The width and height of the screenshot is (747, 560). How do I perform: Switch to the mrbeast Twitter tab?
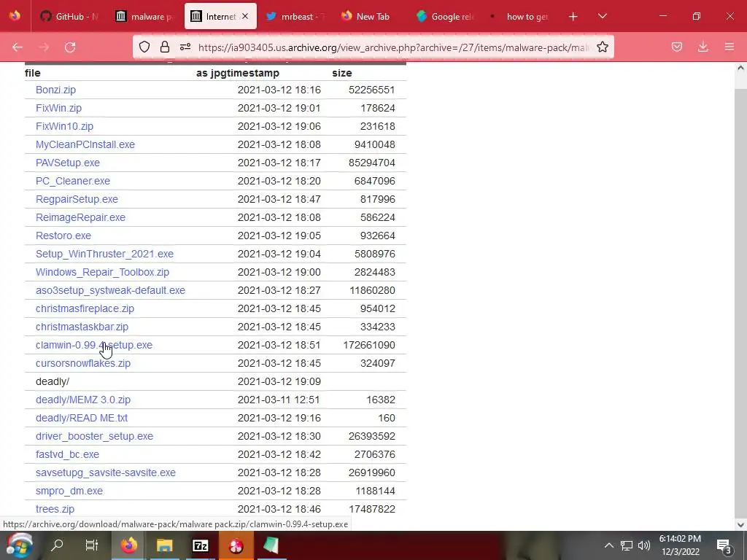295,16
